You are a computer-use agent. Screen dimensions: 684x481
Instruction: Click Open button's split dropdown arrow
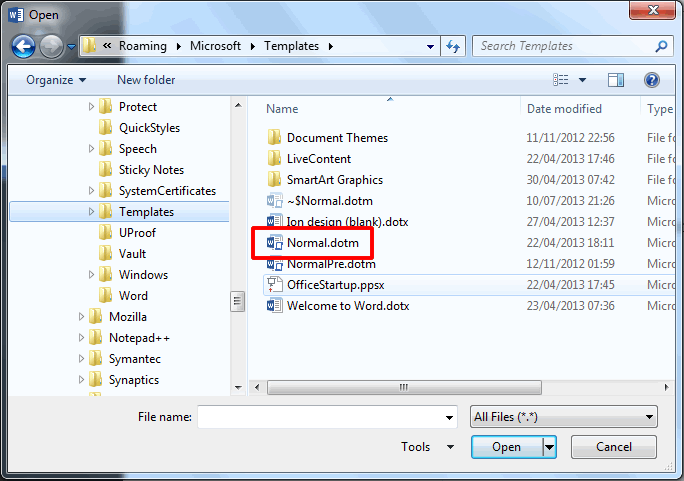pyautogui.click(x=549, y=447)
